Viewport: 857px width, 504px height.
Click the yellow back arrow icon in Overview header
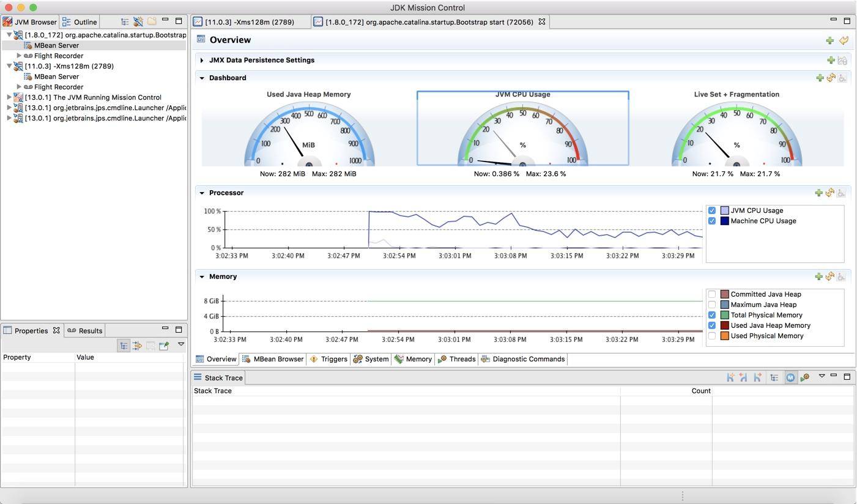(844, 40)
